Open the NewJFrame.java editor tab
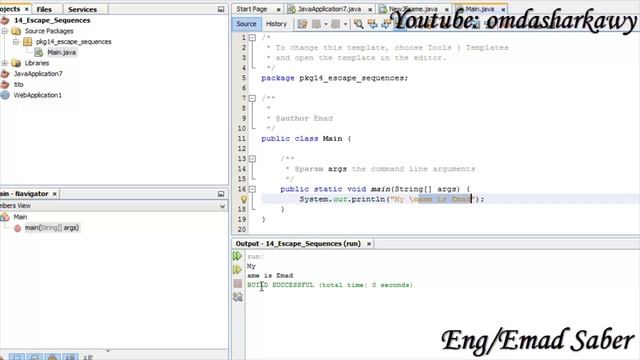This screenshot has height=360, width=640. point(413,9)
